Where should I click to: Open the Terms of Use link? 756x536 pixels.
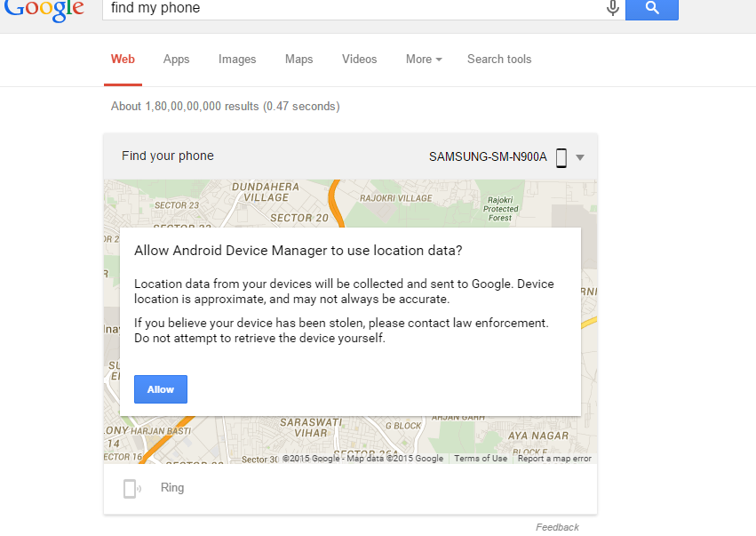[x=481, y=459]
